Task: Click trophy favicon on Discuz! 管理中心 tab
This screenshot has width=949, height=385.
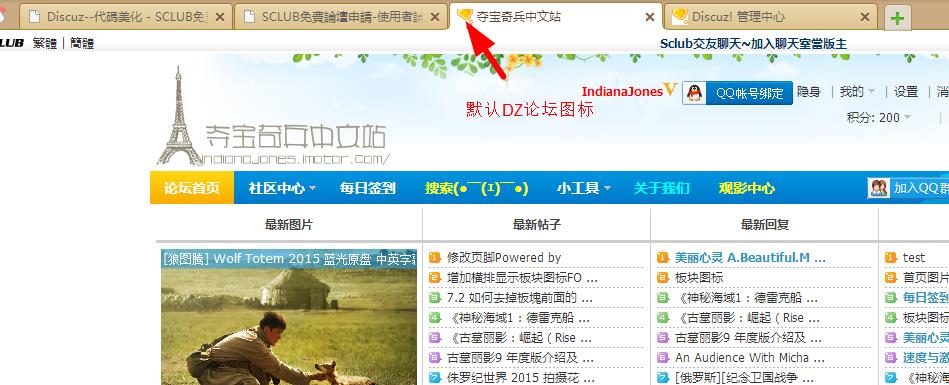Action: click(x=680, y=16)
